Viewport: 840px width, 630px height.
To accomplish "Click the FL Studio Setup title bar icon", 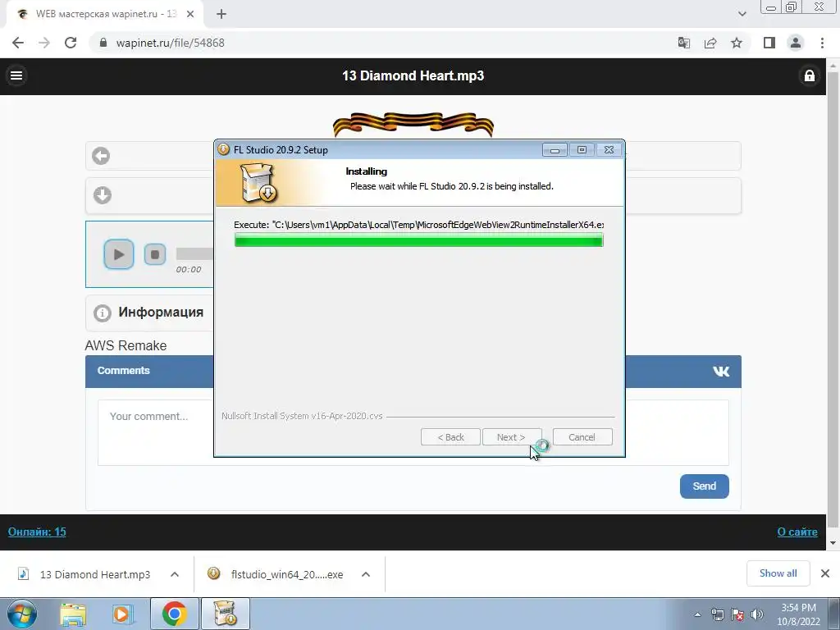I will (x=223, y=149).
